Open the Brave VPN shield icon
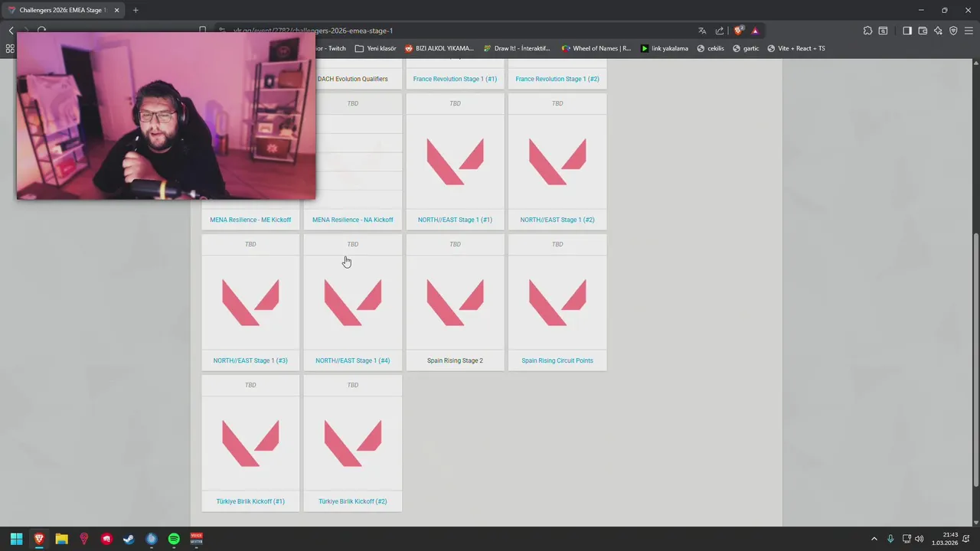 (953, 31)
